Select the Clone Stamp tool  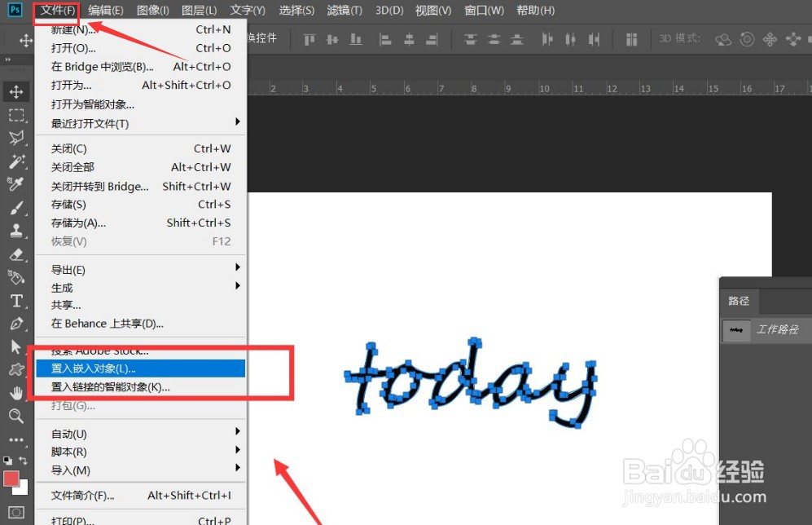pos(16,231)
